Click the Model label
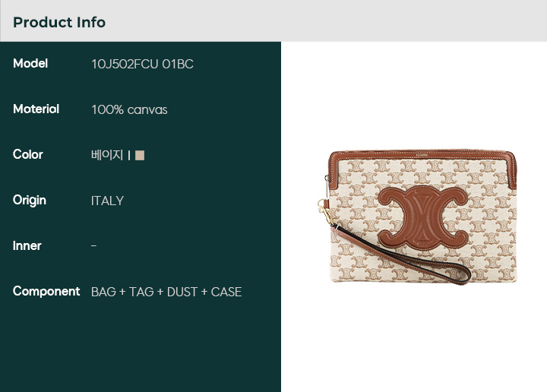This screenshot has width=547, height=392. [30, 64]
